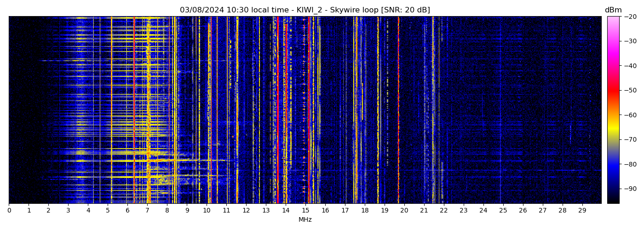
Task: Click the spectrogram title text
Action: [305, 10]
